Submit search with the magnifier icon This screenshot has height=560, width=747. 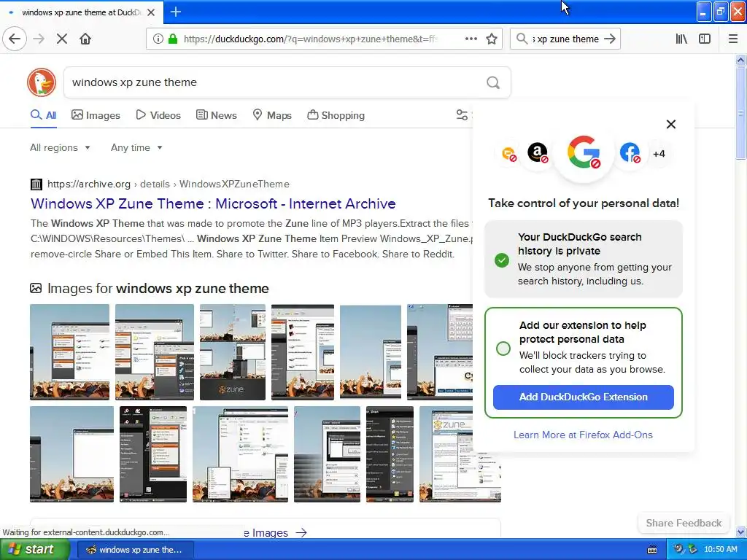point(493,82)
